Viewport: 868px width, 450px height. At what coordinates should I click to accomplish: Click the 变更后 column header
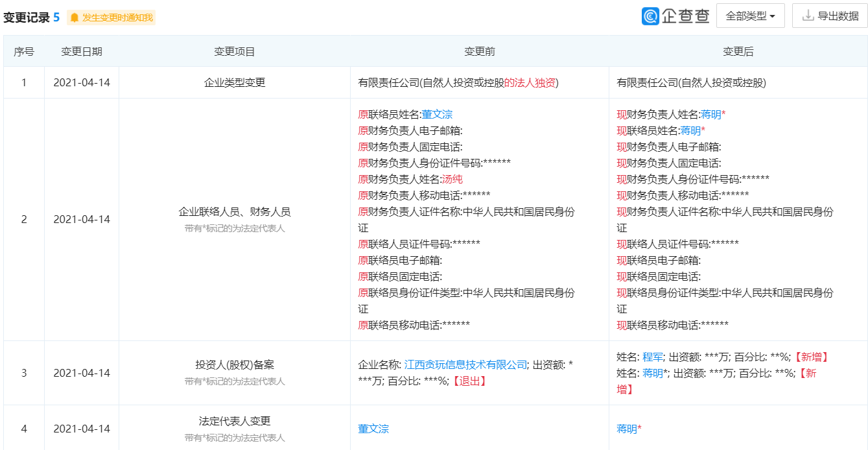click(x=738, y=52)
